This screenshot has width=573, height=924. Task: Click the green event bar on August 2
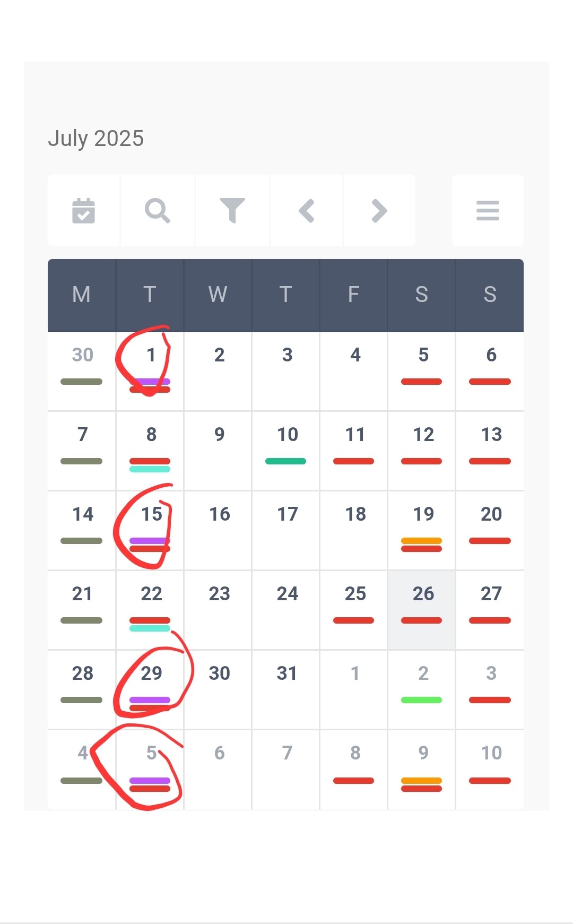422,700
